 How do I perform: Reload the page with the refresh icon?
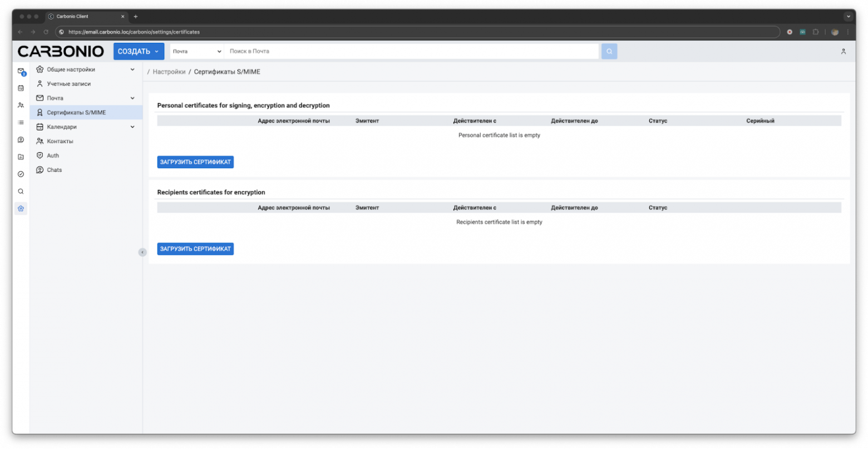[x=46, y=32]
